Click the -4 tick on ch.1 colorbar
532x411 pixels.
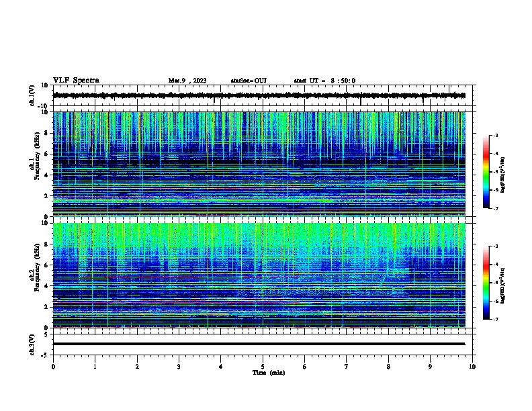coord(496,154)
